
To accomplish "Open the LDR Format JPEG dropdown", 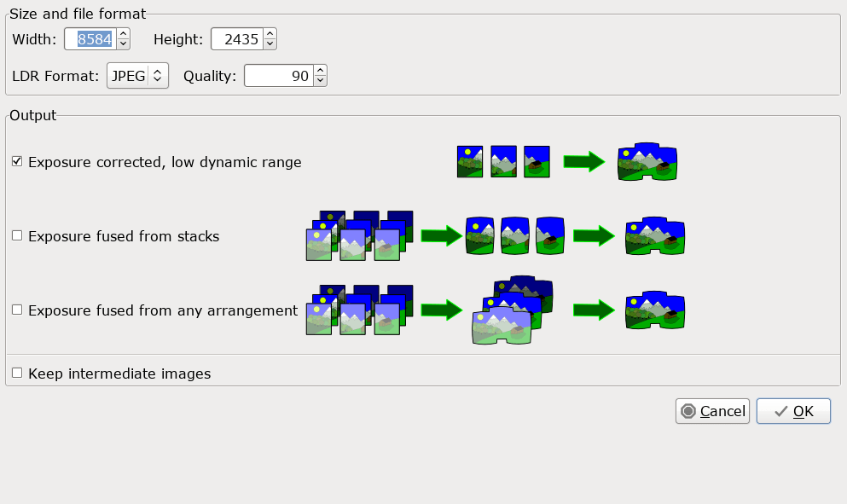I will pos(137,76).
